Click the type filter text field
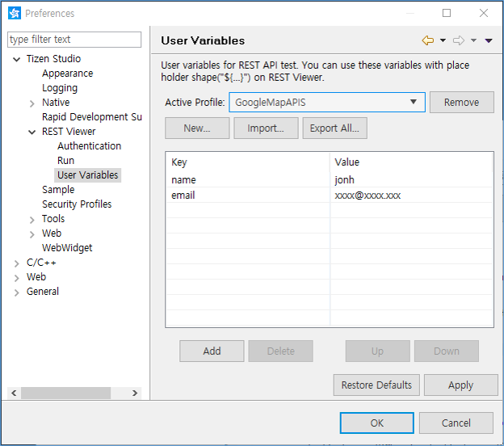The width and height of the screenshot is (504, 446). (x=74, y=40)
